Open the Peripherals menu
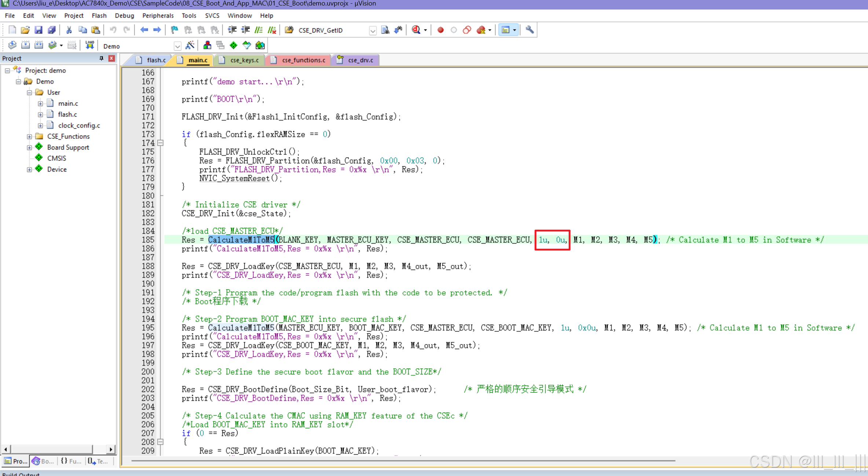The height and width of the screenshot is (476, 868). point(158,15)
